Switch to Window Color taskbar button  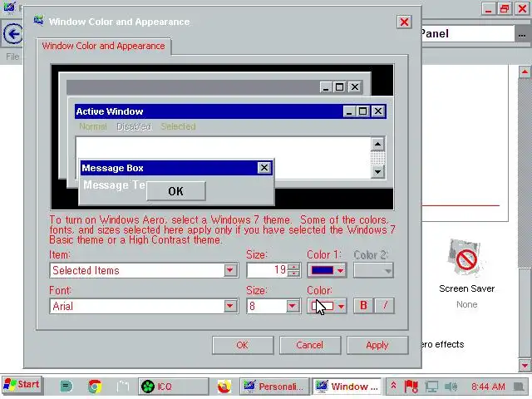tap(347, 387)
